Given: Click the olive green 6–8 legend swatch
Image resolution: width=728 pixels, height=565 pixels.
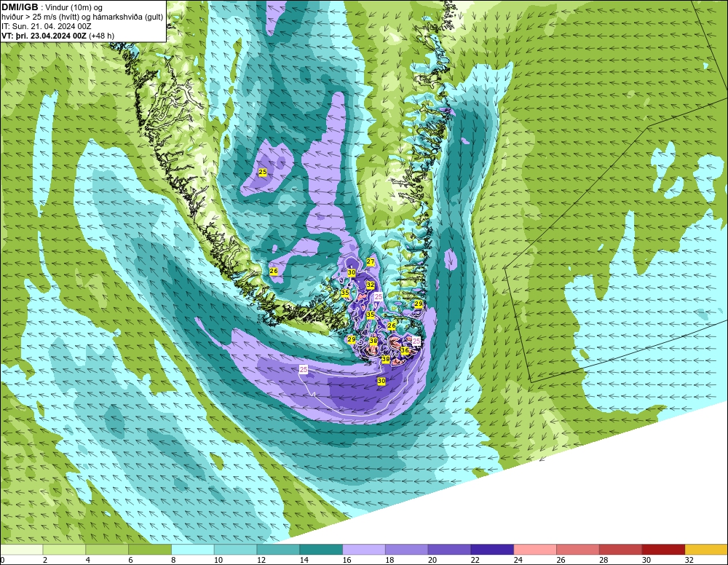Looking at the screenshot, I should pyautogui.click(x=149, y=550).
